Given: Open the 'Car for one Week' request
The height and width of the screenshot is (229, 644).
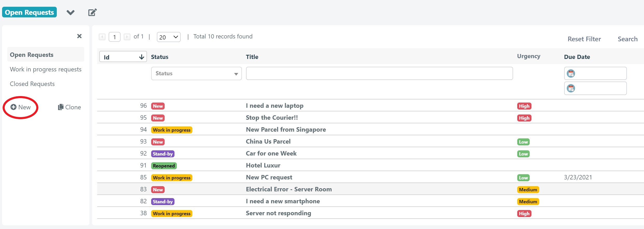Looking at the screenshot, I should coord(271,153).
